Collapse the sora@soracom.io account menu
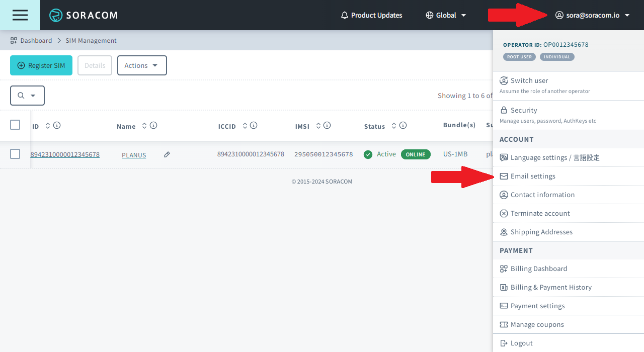The width and height of the screenshot is (644, 352). click(592, 15)
